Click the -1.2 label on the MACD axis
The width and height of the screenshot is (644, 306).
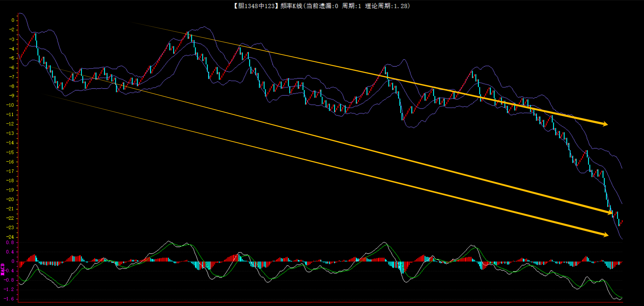point(9,289)
